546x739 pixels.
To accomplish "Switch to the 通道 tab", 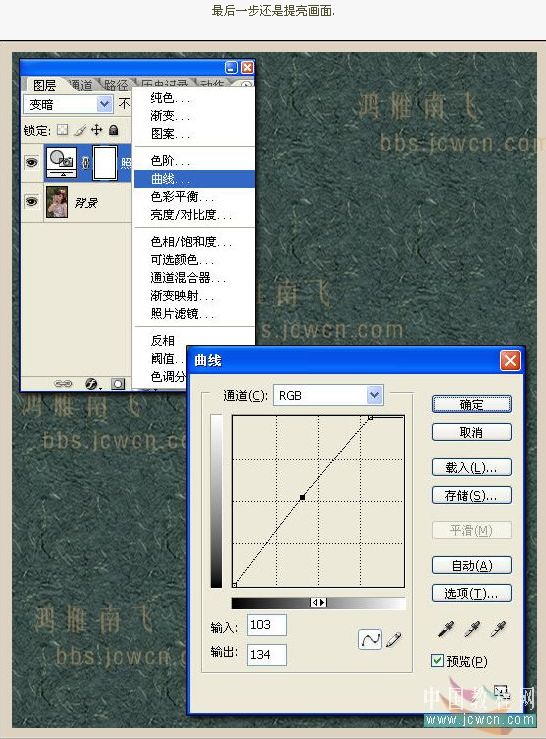I will 81,85.
